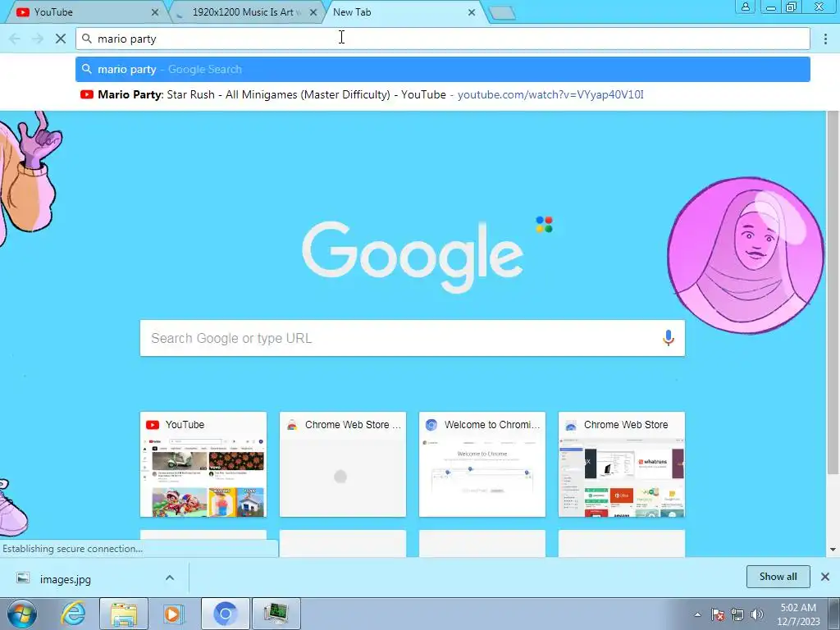This screenshot has width=840, height=630.
Task: Click the pink doodle portrait bubble
Action: (x=745, y=256)
